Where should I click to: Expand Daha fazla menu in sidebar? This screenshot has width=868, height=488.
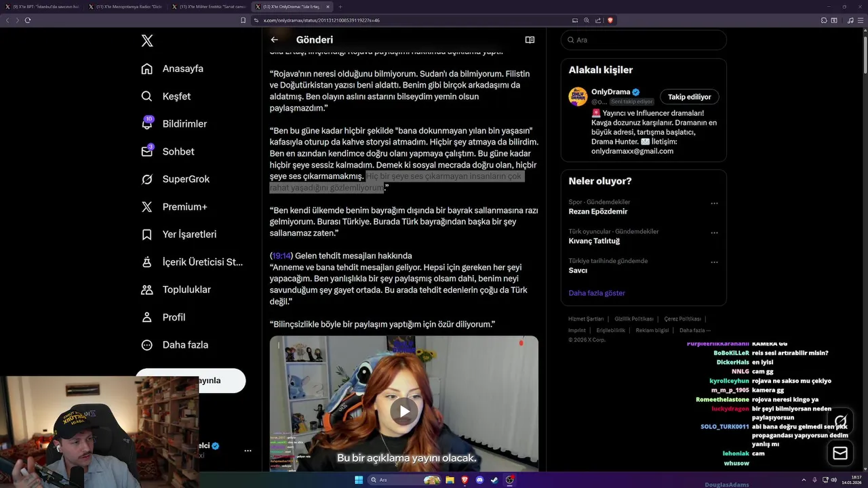coord(174,345)
